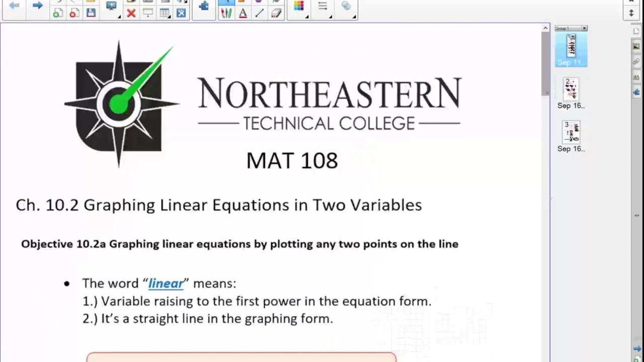Click the Northeastern Technical College compass logo
This screenshot has width=644, height=362.
coord(121,104)
